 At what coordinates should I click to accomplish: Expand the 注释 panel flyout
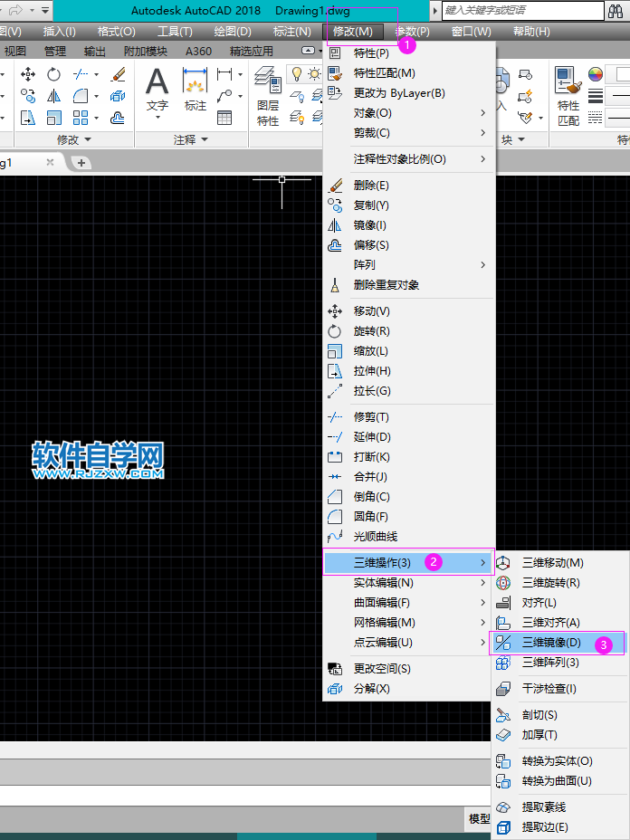tap(191, 139)
